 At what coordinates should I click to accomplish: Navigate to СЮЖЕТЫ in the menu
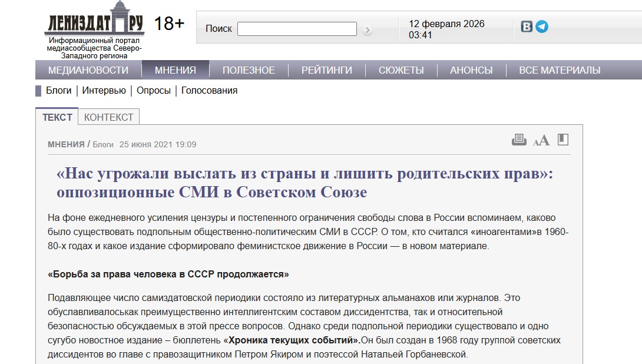pos(401,70)
